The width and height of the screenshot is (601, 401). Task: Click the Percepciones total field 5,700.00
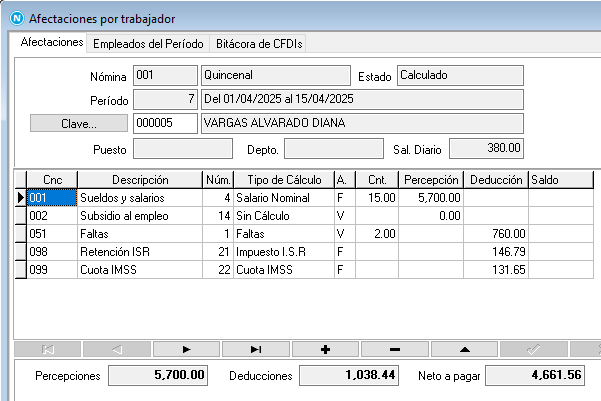pyautogui.click(x=158, y=375)
